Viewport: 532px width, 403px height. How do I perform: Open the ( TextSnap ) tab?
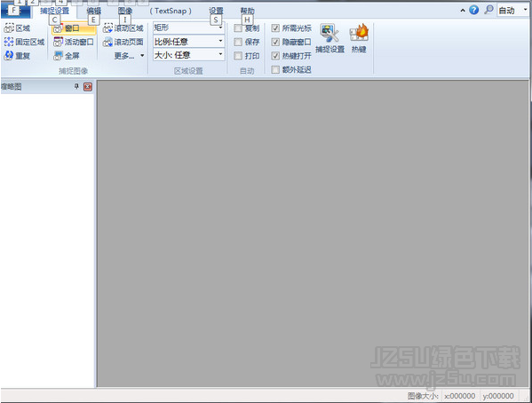click(171, 11)
